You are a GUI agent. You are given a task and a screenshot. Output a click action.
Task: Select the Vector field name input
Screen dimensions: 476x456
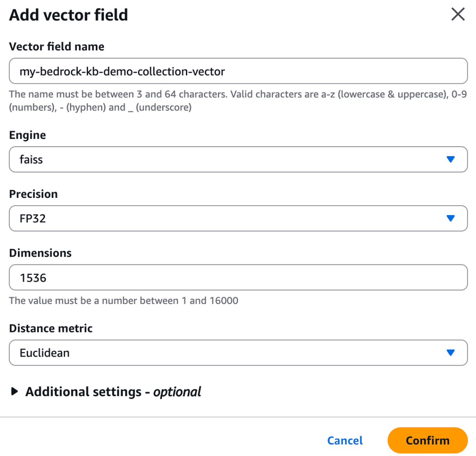pyautogui.click(x=238, y=71)
